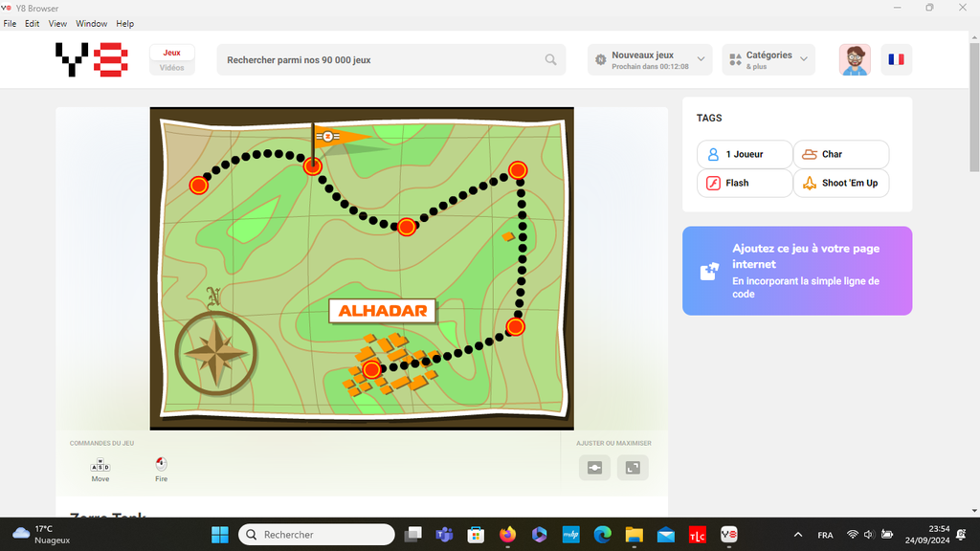Open the View menu
The width and height of the screenshot is (980, 551).
[57, 24]
